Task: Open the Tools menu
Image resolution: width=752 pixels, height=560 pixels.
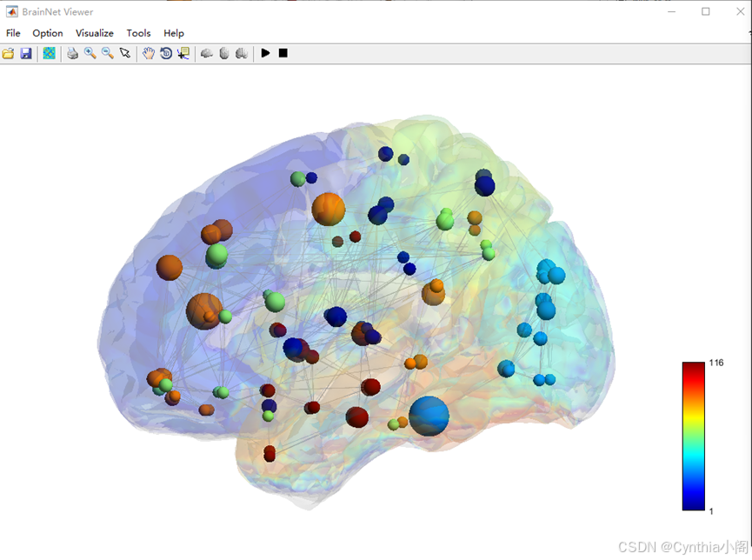Action: click(138, 33)
